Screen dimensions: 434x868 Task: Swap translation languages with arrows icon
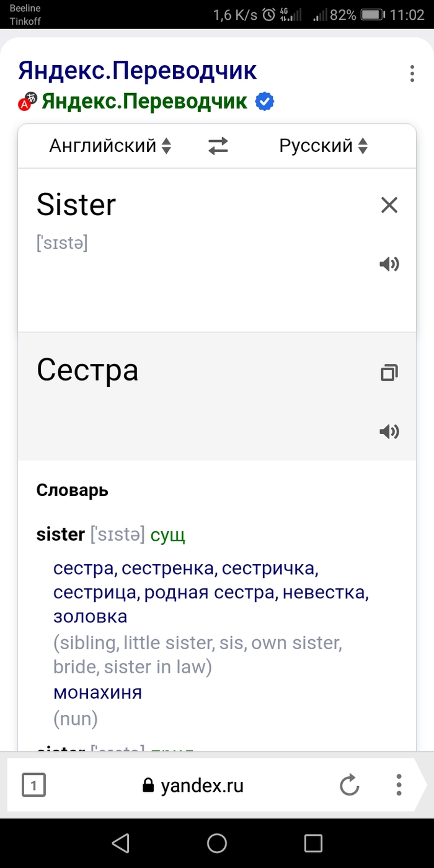coord(218,146)
